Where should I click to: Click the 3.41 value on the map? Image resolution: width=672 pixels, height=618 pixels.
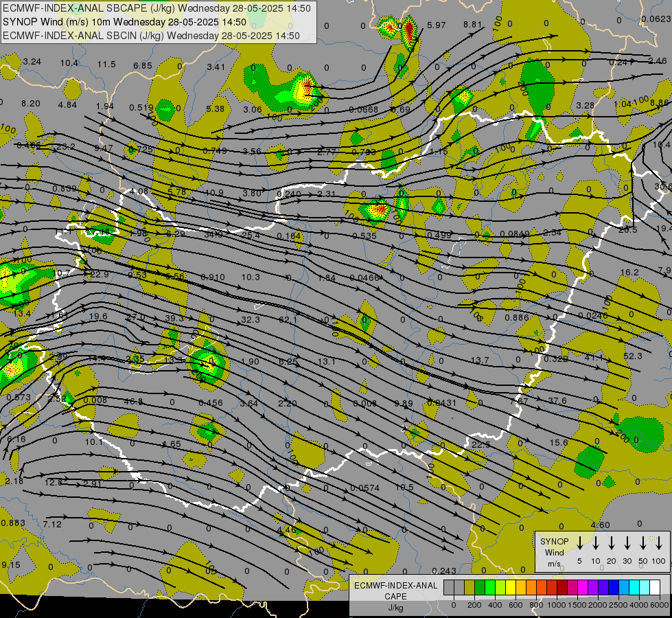coord(216,67)
